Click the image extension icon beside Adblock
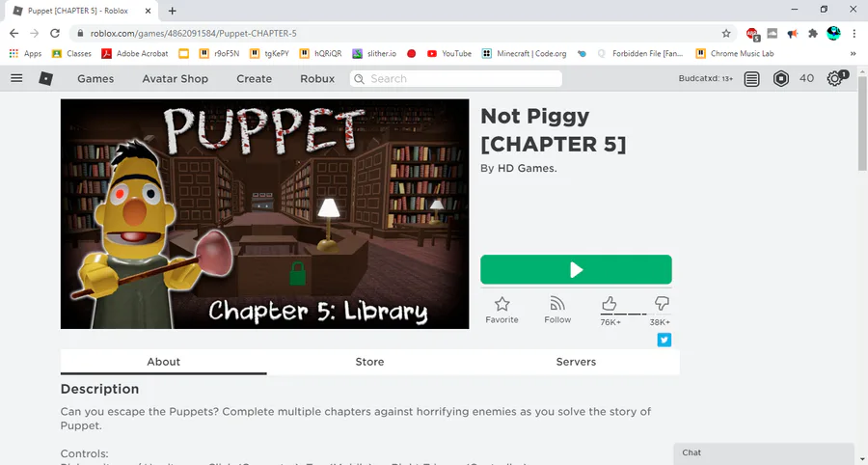This screenshot has height=465, width=868. click(773, 33)
